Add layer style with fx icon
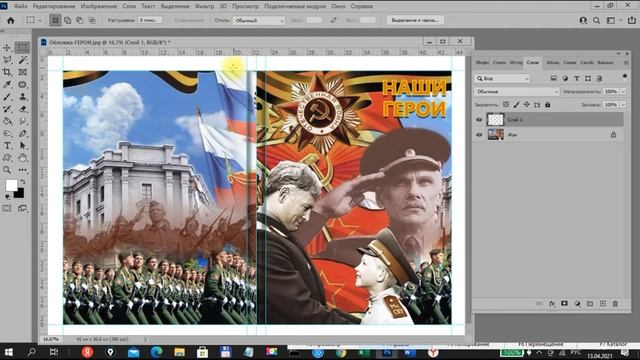This screenshot has width=640, height=360. 552,304
